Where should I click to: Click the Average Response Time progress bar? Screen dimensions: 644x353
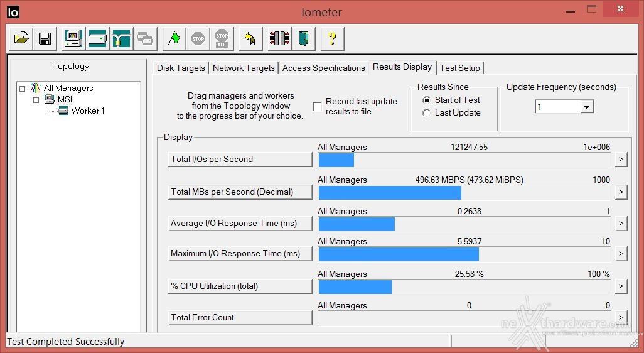click(464, 224)
